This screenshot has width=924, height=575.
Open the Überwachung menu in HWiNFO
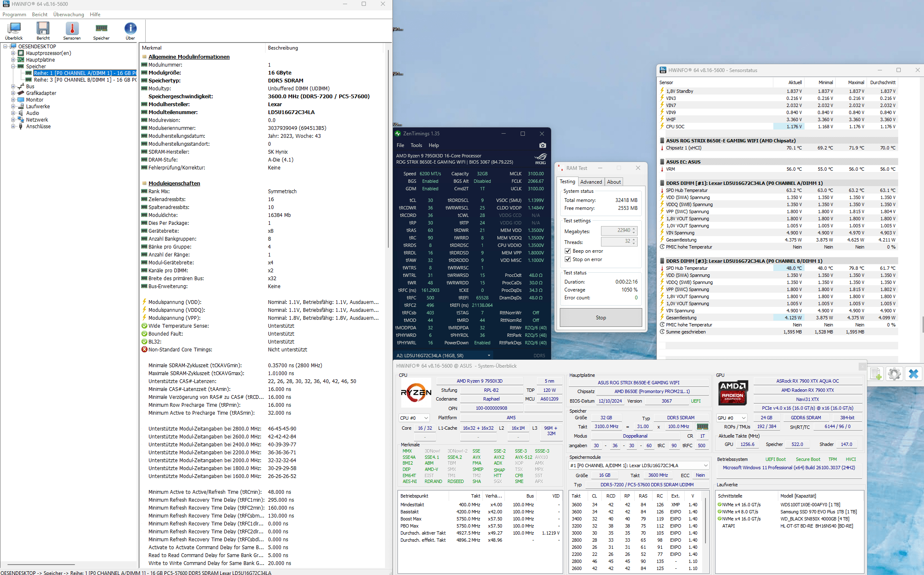point(69,15)
